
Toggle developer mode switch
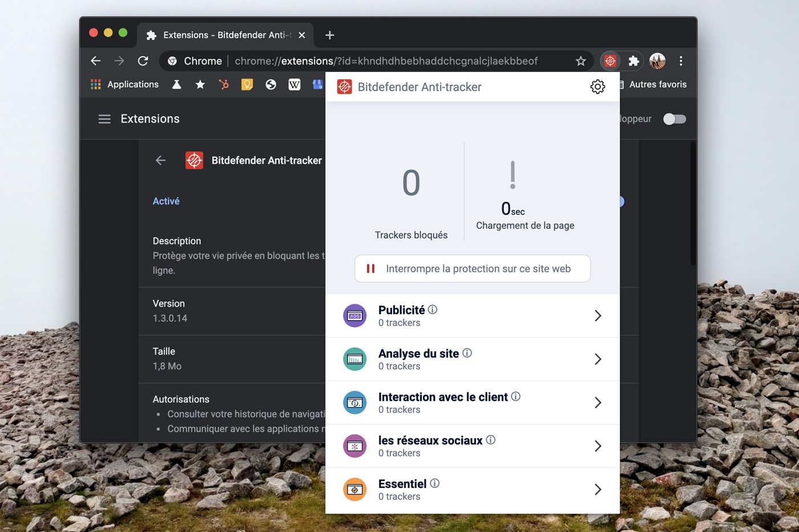click(x=675, y=119)
